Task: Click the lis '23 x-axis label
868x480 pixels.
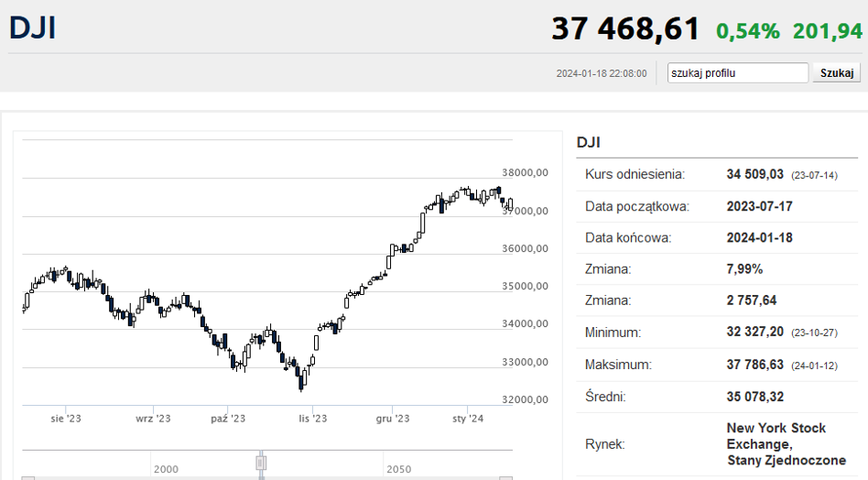Action: point(313,419)
